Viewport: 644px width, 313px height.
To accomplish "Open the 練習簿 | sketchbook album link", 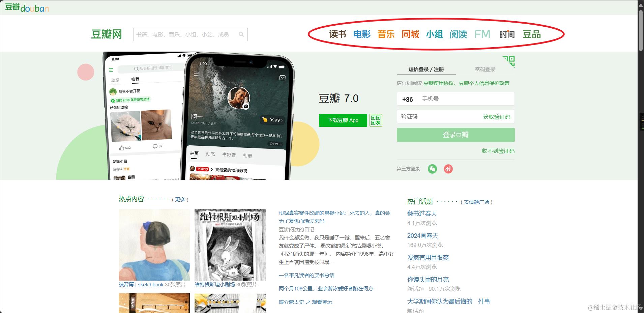I will tap(141, 285).
